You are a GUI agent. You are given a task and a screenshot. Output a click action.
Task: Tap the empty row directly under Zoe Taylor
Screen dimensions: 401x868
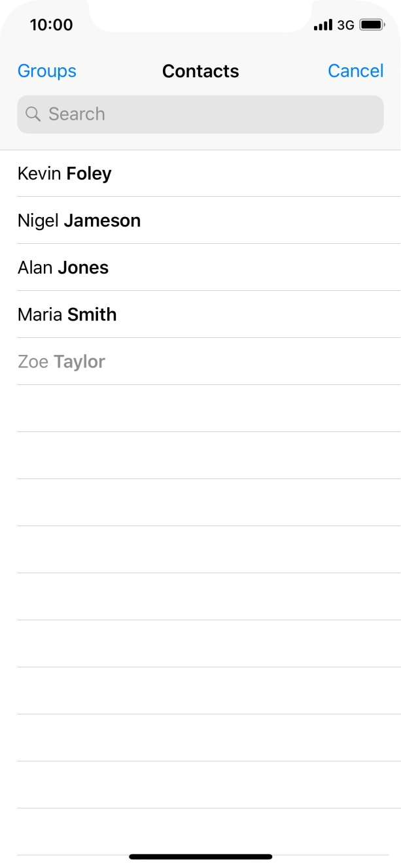pyautogui.click(x=200, y=409)
